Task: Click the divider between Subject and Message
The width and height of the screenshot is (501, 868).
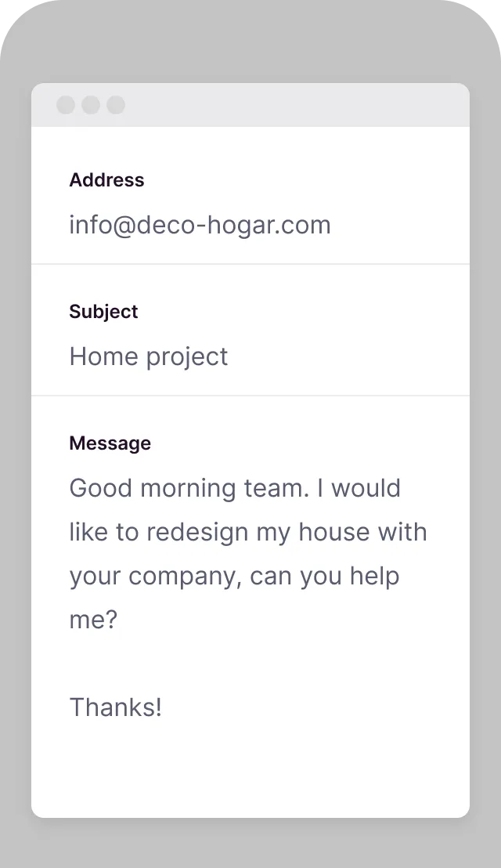Action: pyautogui.click(x=250, y=396)
